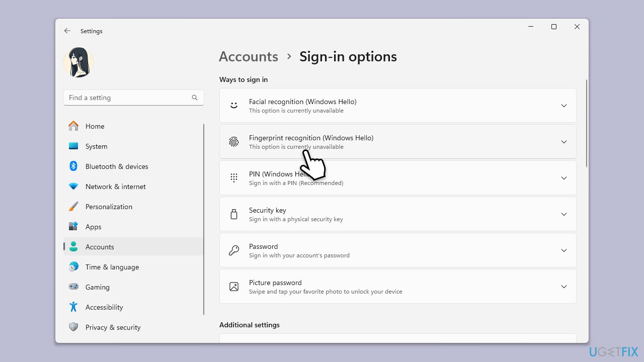Image resolution: width=644 pixels, height=362 pixels.
Task: Click the Personalization paintbrush icon
Action: pos(73,207)
